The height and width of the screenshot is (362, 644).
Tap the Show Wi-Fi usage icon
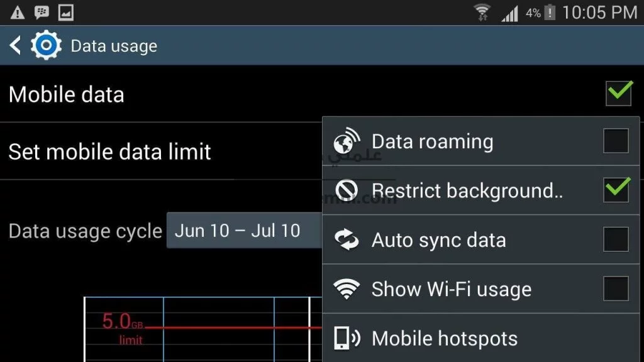[347, 289]
